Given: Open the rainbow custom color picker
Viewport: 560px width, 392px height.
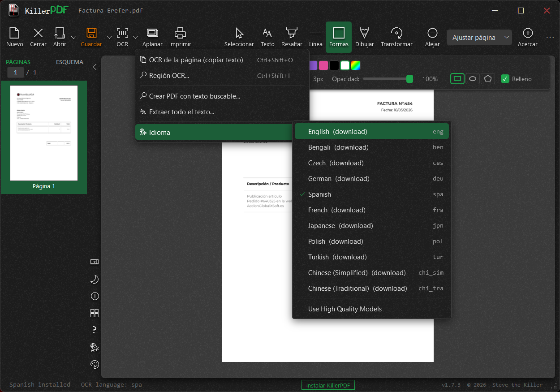Looking at the screenshot, I should coord(356,65).
